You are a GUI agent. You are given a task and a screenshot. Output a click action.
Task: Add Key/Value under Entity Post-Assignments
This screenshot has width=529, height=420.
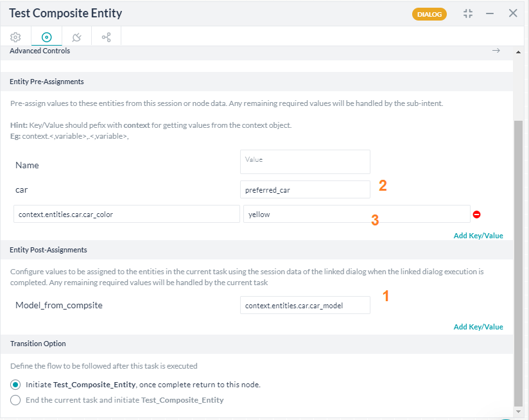click(x=478, y=326)
